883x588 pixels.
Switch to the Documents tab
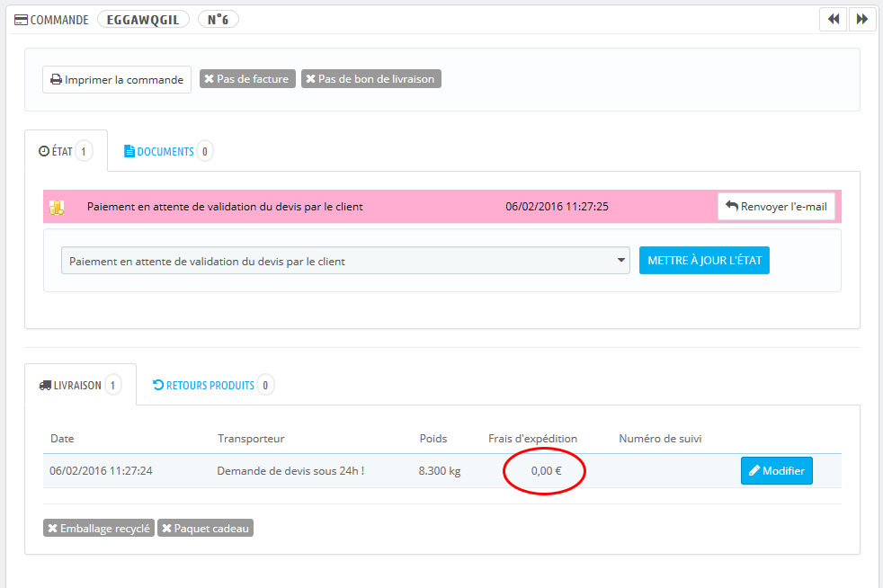[x=166, y=152]
